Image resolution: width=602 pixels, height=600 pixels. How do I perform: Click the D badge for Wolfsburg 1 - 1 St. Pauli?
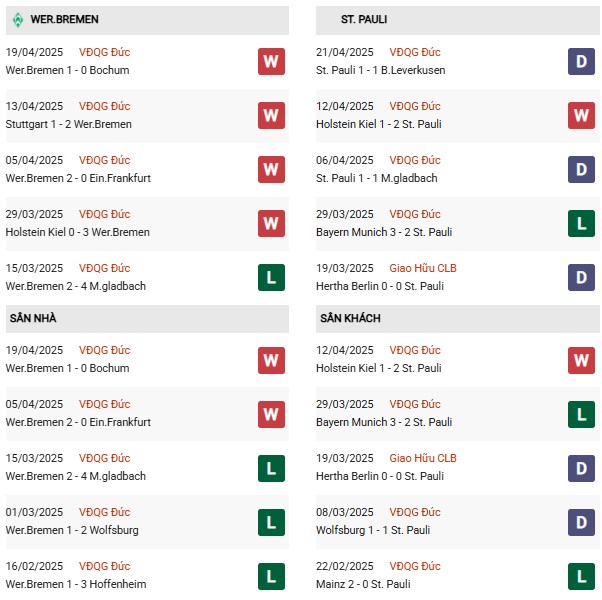[581, 521]
